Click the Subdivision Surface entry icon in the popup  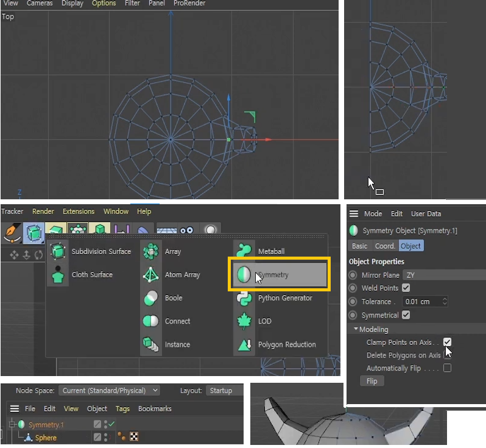(58, 251)
